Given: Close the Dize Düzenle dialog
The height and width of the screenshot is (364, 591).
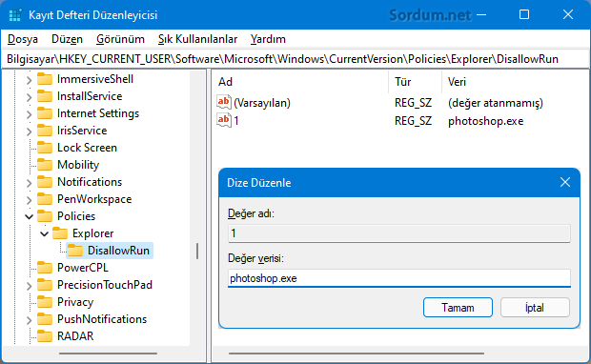Looking at the screenshot, I should pos(565,182).
